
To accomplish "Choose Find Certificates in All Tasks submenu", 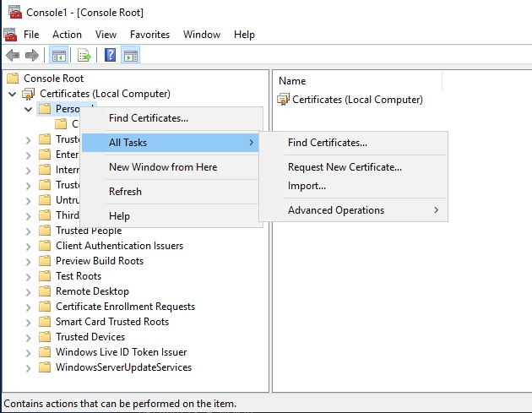I will point(353,143).
